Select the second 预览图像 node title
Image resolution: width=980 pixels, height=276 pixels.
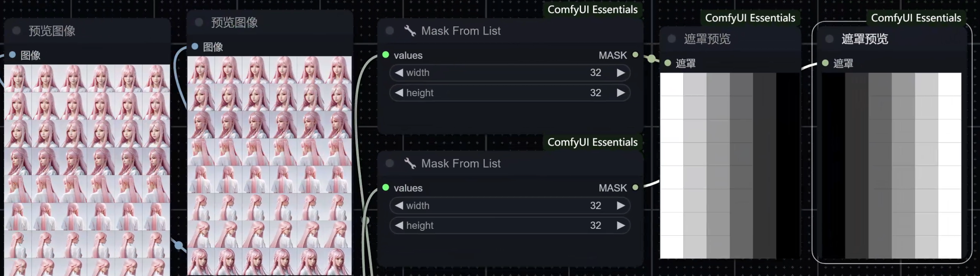point(234,22)
